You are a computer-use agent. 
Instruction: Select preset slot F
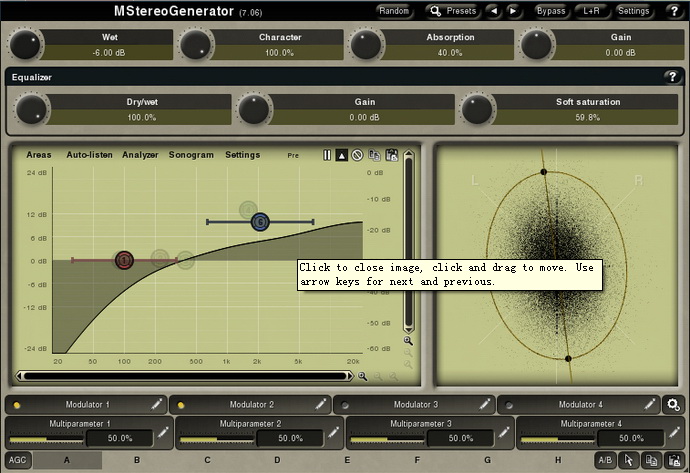tap(417, 460)
